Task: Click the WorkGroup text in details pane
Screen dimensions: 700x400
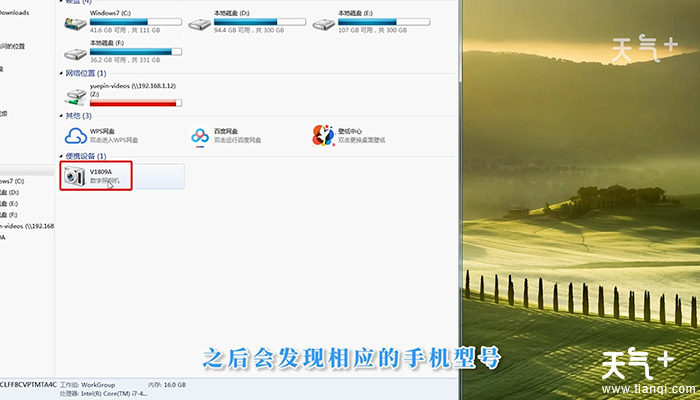Action: 98,384
